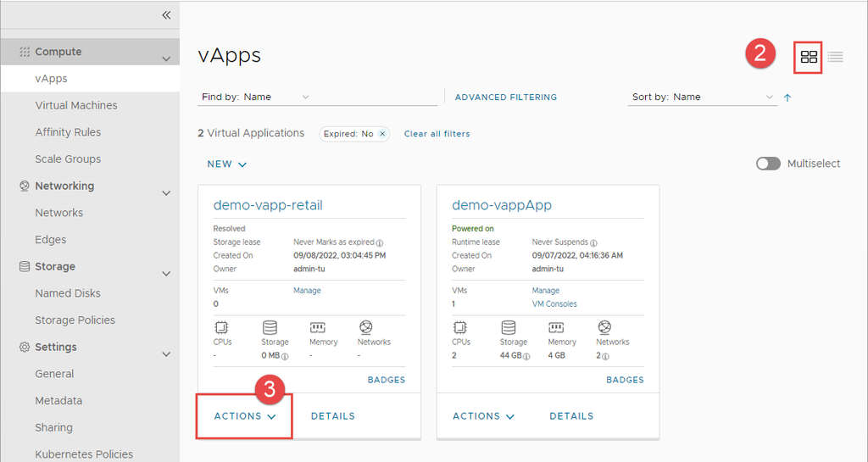Viewport: 868px width, 462px height.
Task: Open DETAILS for demo-vappApp
Action: point(571,416)
